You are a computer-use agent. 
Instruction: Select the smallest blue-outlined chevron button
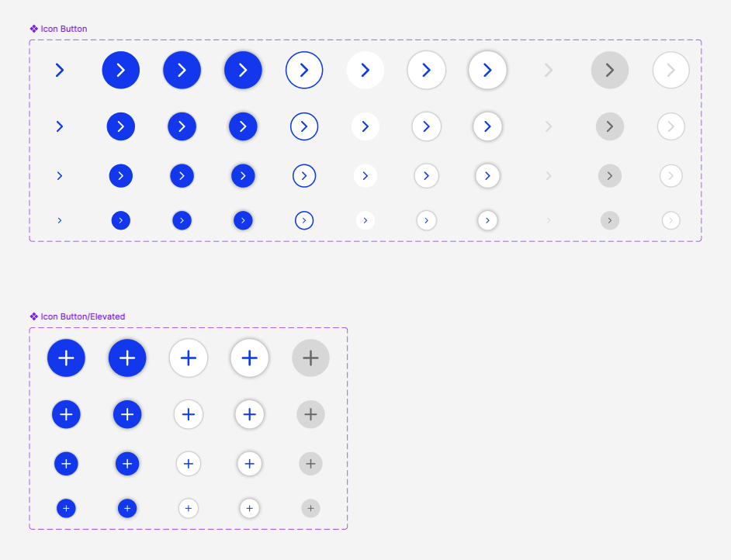click(304, 220)
